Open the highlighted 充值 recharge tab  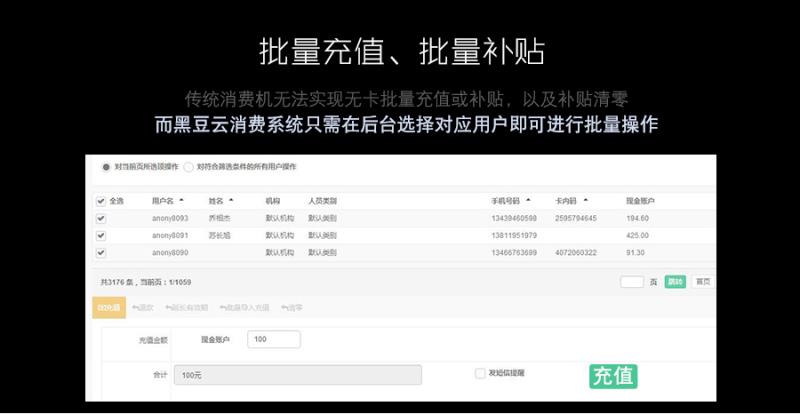point(109,308)
